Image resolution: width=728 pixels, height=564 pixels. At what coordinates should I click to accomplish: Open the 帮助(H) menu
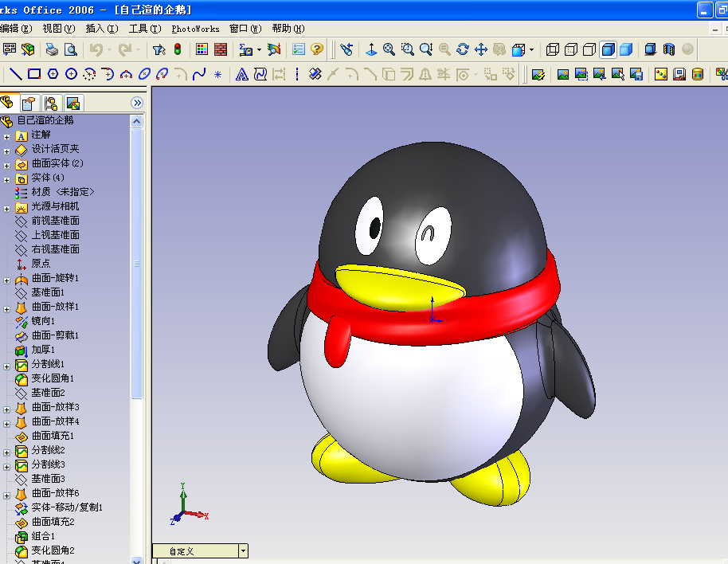click(x=288, y=29)
